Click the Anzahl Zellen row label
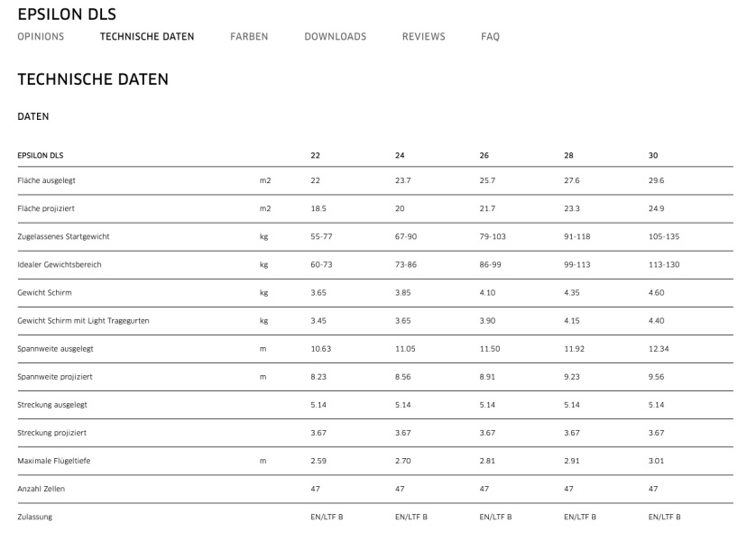756x541 pixels. 41,489
